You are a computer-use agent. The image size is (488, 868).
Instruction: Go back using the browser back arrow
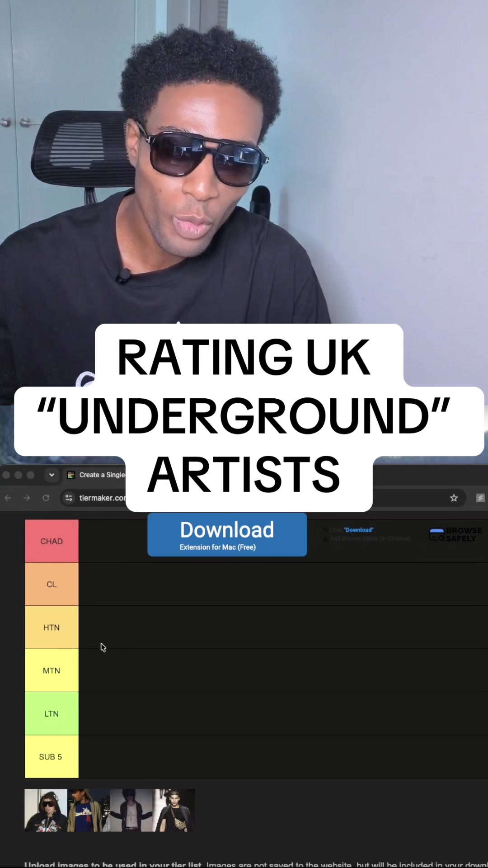click(8, 498)
